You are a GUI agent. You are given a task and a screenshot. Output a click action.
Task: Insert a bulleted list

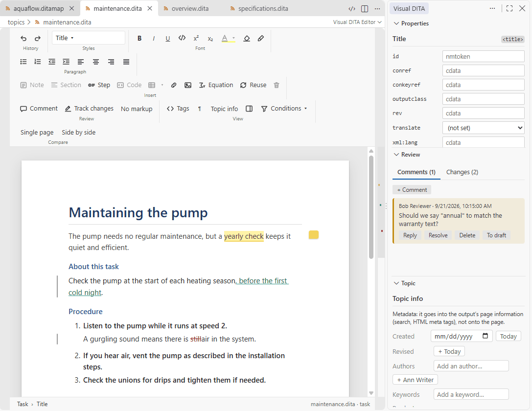click(23, 62)
